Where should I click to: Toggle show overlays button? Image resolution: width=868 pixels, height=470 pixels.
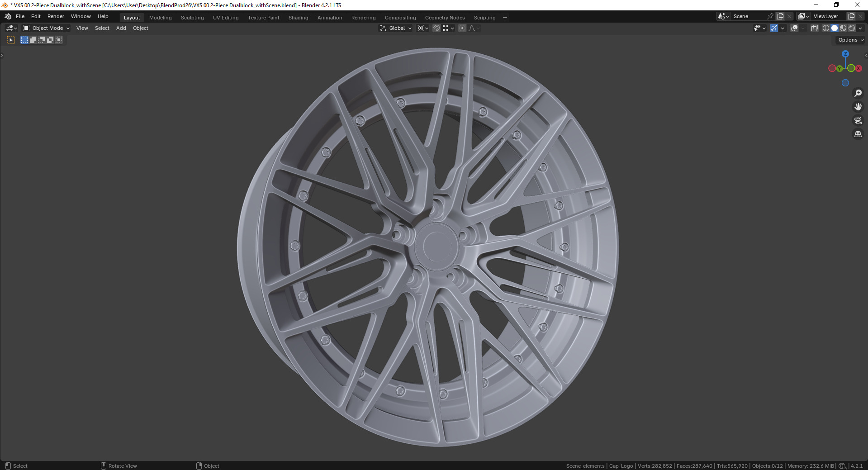[794, 28]
